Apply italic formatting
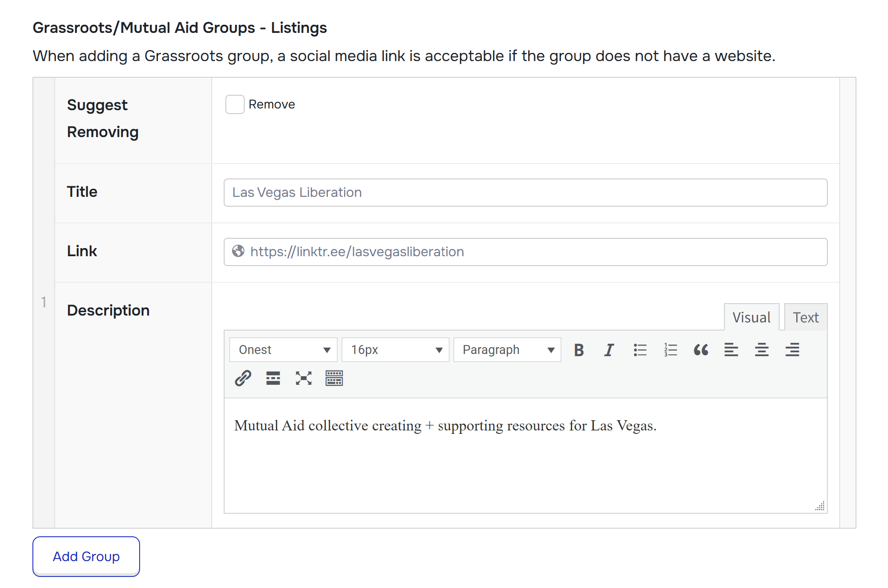Screen dimensions: 888x588 point(609,350)
